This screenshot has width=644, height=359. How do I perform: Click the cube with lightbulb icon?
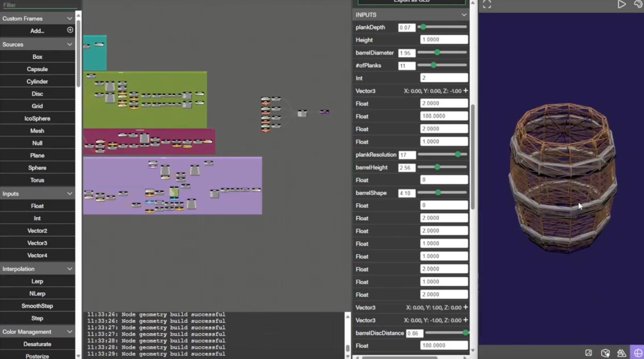click(605, 353)
